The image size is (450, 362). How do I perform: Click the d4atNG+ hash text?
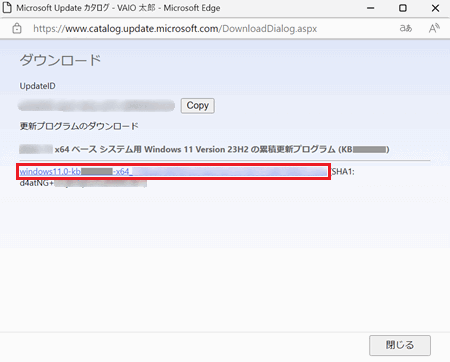coord(83,183)
